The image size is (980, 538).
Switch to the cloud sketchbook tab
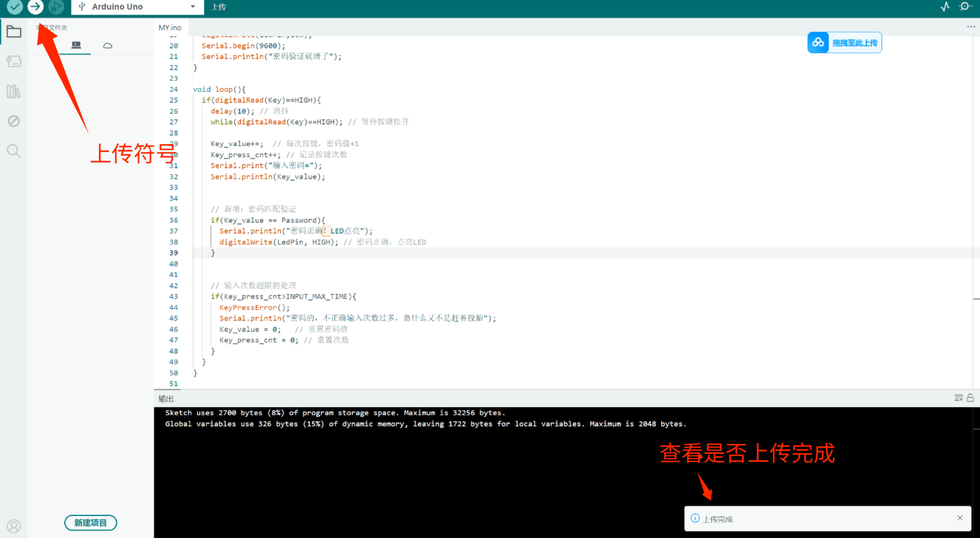108,46
